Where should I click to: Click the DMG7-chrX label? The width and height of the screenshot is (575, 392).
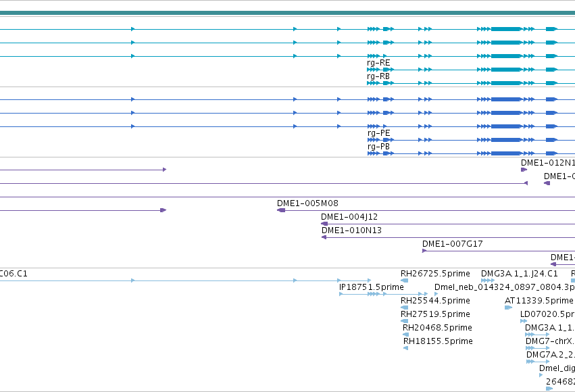(x=550, y=341)
